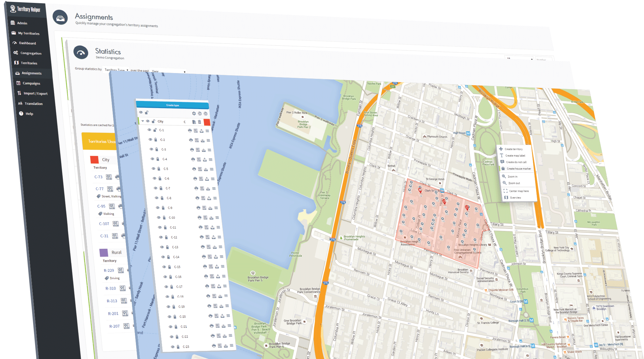The height and width of the screenshot is (359, 644).
Task: Select Create territory from context menu
Action: 513,149
